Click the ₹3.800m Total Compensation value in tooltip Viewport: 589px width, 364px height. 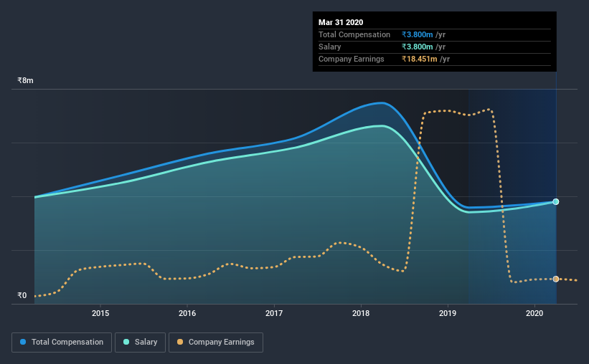417,34
